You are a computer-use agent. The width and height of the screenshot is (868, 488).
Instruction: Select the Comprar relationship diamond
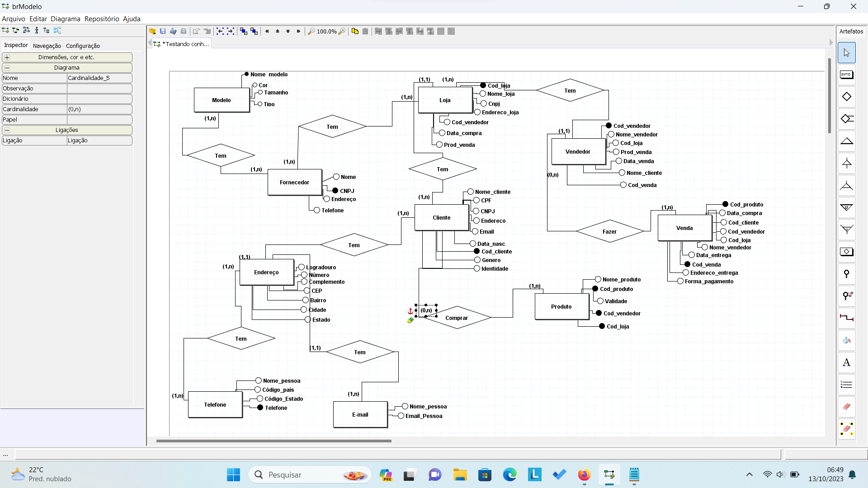tap(457, 318)
